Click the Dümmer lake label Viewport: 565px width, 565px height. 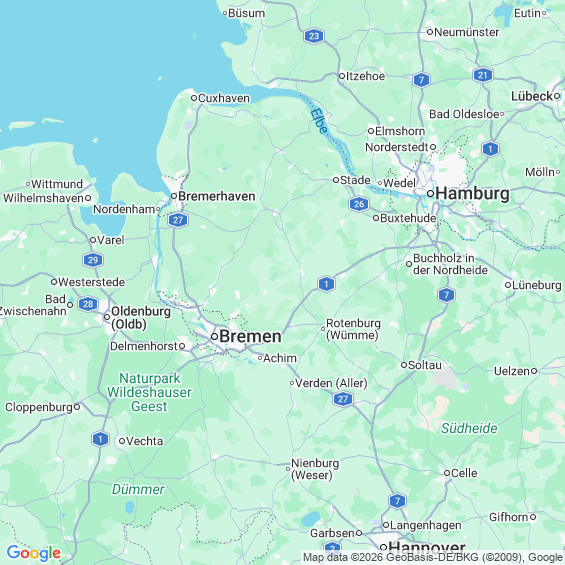pyautogui.click(x=138, y=489)
